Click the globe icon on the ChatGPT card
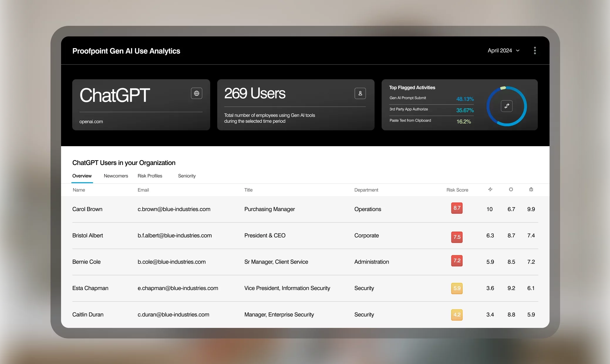The image size is (610, 364). coord(196,93)
